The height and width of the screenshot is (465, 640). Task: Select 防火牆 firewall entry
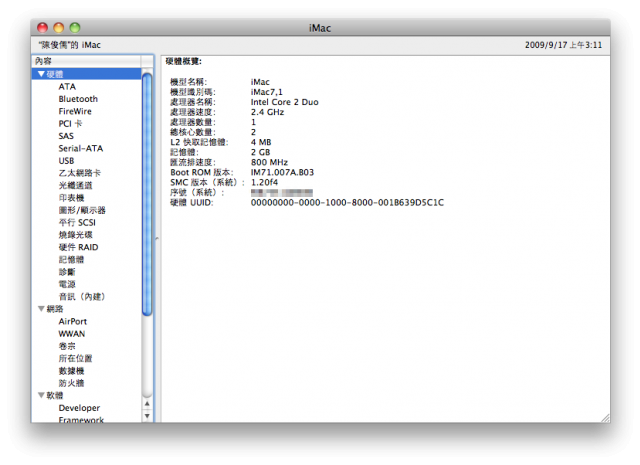pyautogui.click(x=71, y=383)
